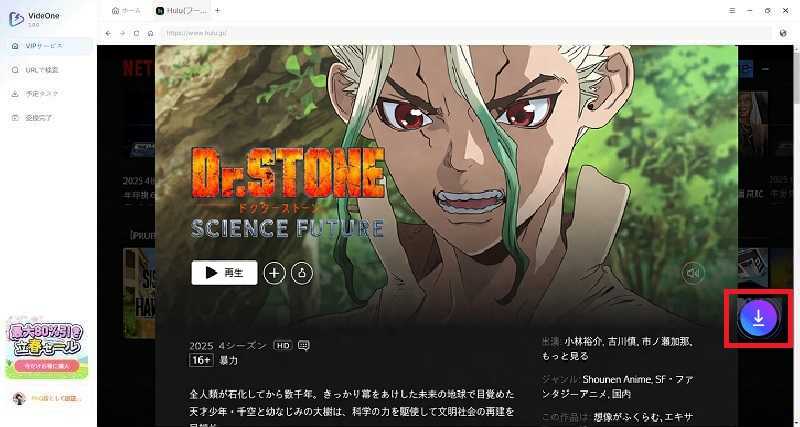Click the 16+ age rating badge
Viewport: 800px width, 427px height.
pyautogui.click(x=202, y=361)
